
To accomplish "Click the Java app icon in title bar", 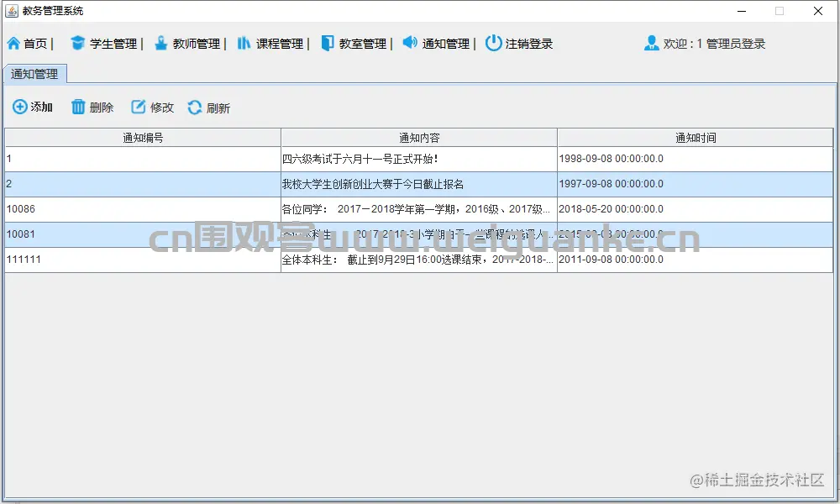I will pyautogui.click(x=12, y=11).
